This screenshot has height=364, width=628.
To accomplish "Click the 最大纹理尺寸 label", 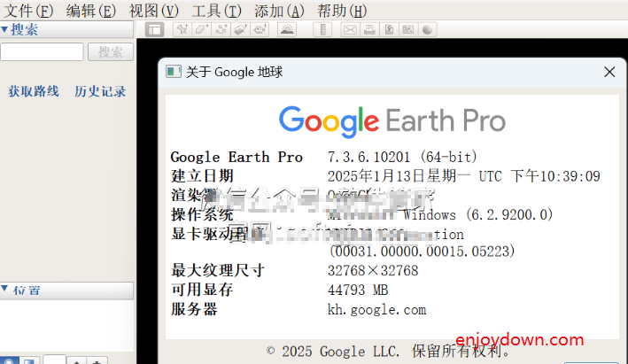I will click(x=218, y=271).
